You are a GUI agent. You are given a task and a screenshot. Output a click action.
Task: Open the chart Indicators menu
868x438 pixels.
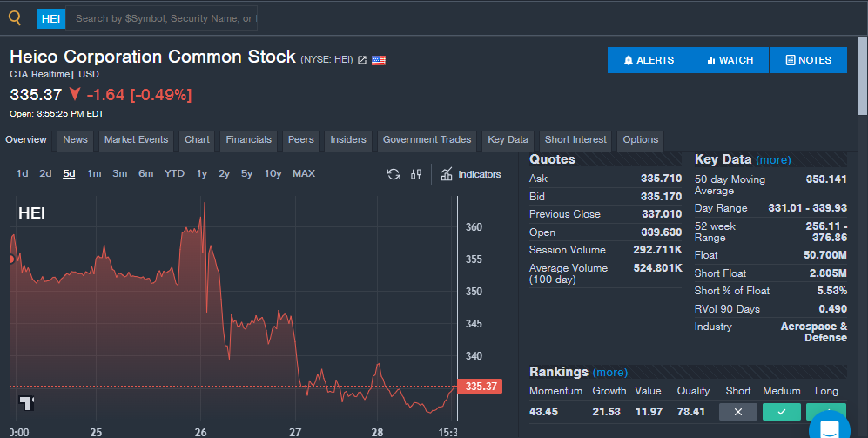pos(470,174)
